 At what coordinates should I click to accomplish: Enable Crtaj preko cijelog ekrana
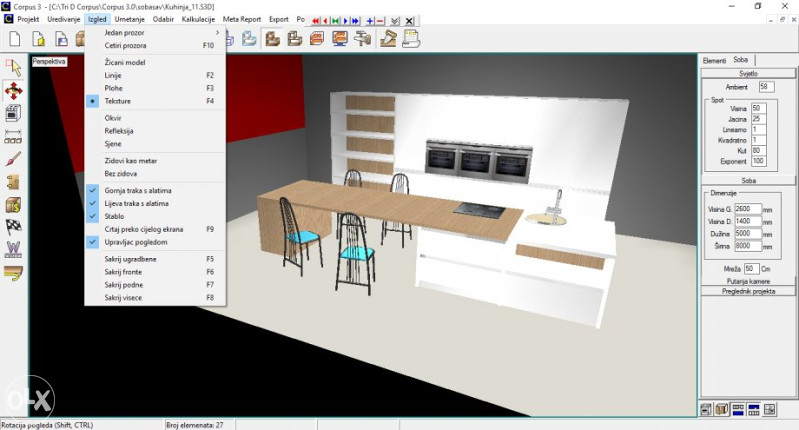point(155,229)
